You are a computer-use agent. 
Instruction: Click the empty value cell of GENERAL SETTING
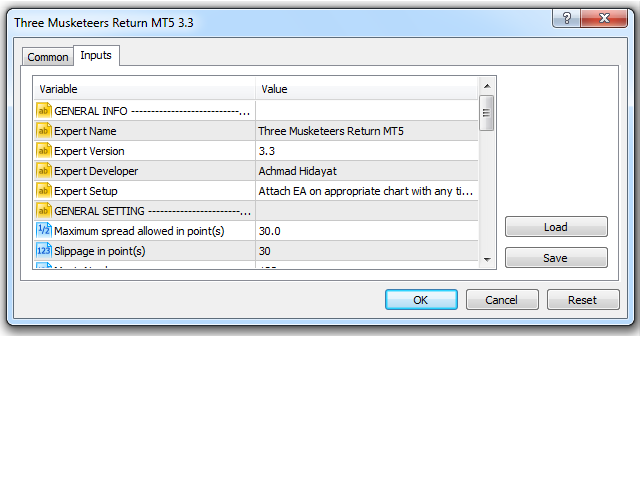point(367,211)
